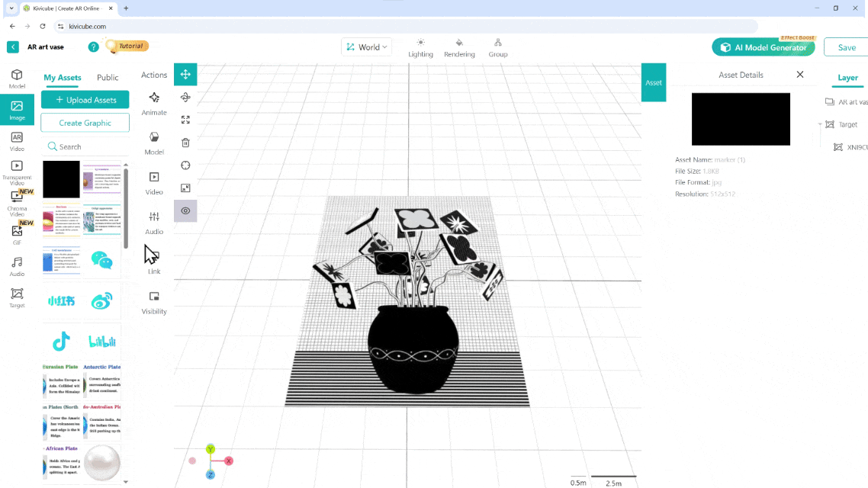Image resolution: width=868 pixels, height=488 pixels.
Task: Click the asset Search field
Action: click(x=85, y=146)
